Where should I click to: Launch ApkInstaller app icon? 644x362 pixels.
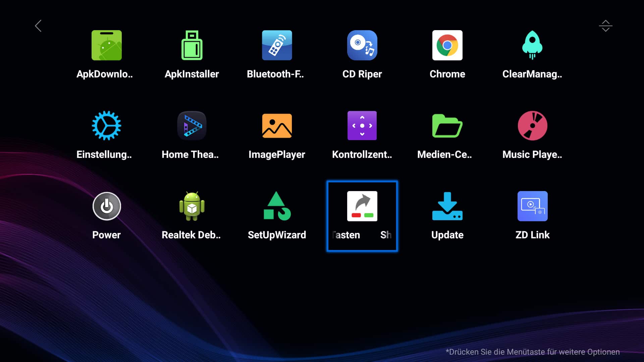coord(192,45)
